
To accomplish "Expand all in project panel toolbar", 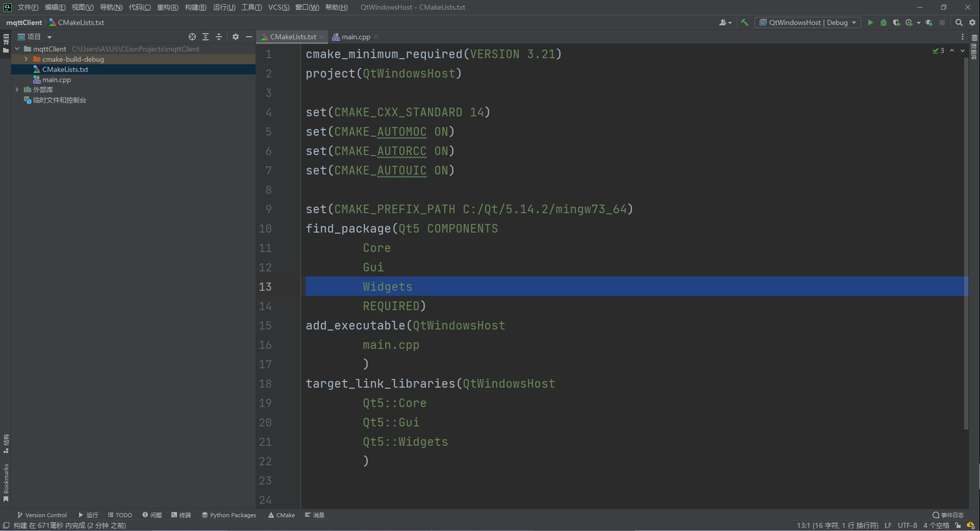I will (206, 37).
